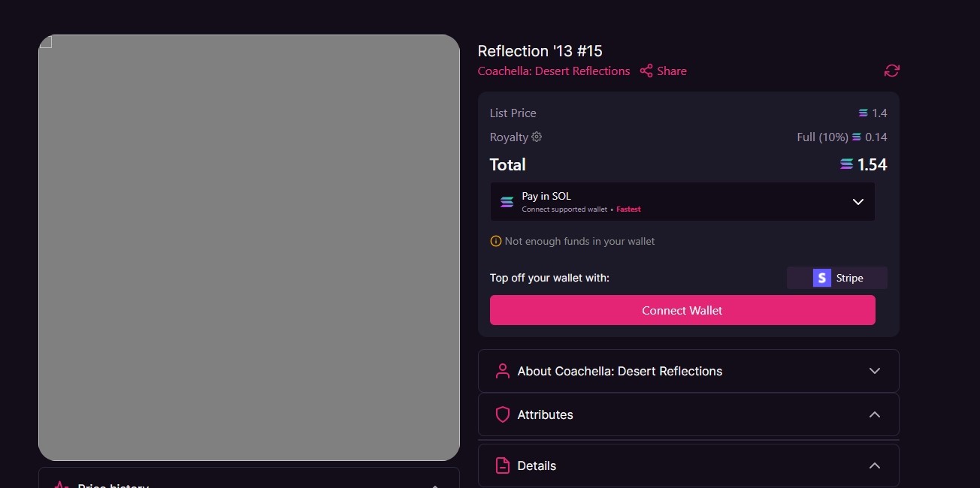Click the person icon beside About Coachella

502,371
